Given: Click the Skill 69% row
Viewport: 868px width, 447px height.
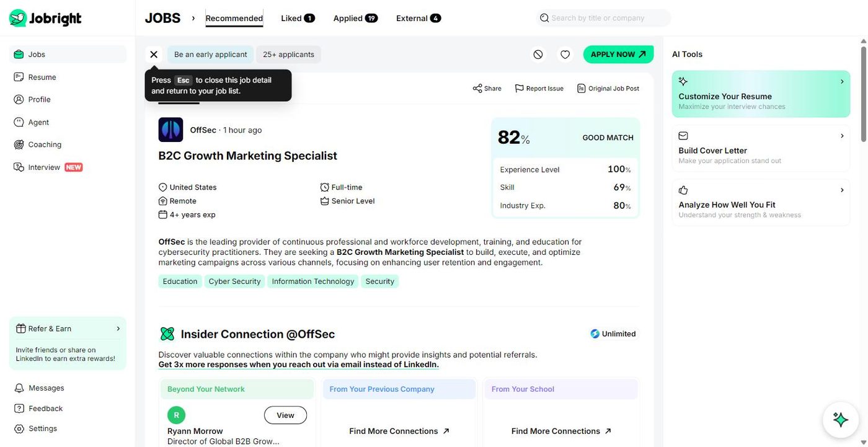Looking at the screenshot, I should point(565,187).
